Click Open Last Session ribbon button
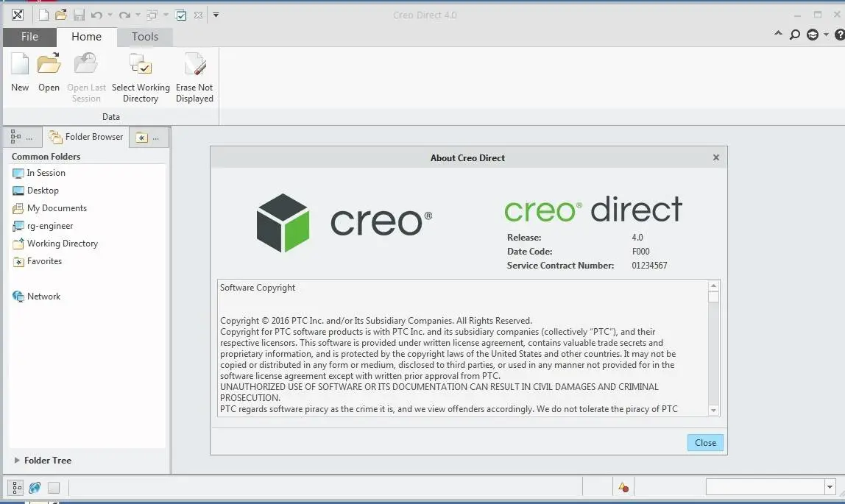Screen dimensions: 845x504 [x=86, y=77]
